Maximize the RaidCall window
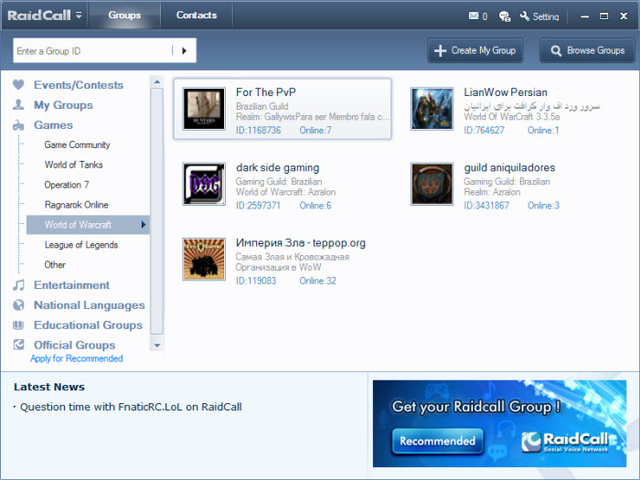The height and width of the screenshot is (480, 640). (604, 16)
